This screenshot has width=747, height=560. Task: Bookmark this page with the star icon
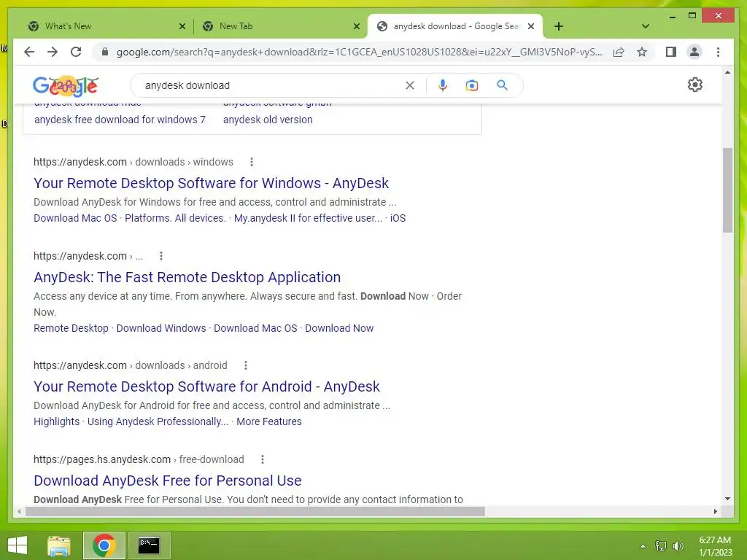click(642, 52)
